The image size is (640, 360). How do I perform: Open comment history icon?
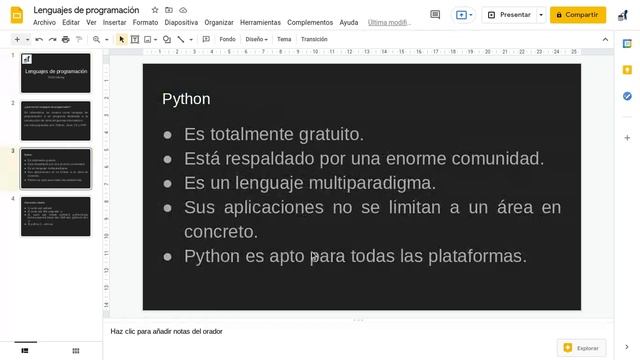(x=435, y=15)
